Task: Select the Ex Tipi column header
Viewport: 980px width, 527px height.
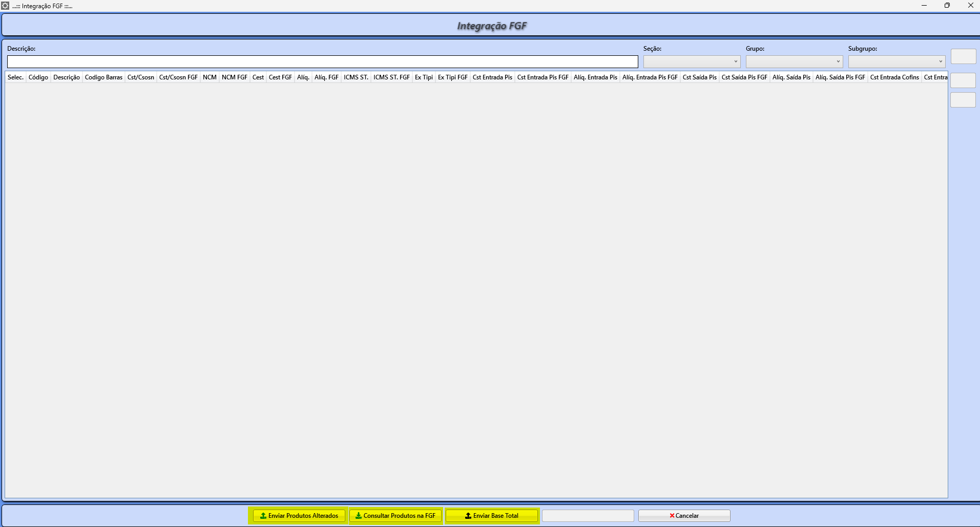Action: [x=424, y=77]
